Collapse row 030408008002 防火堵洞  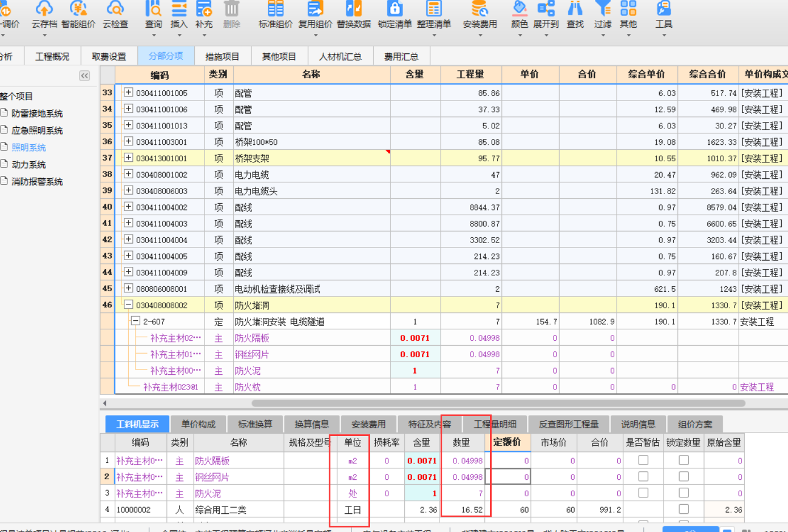128,305
